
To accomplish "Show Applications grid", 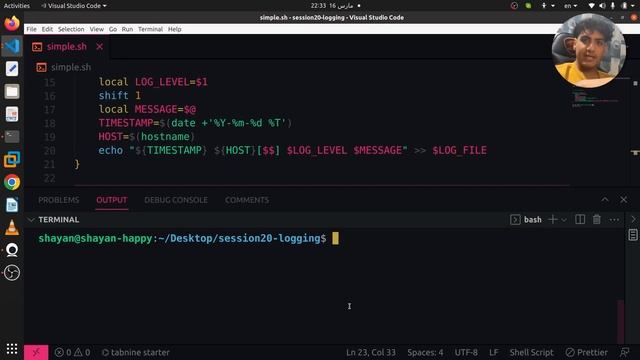I will pyautogui.click(x=12, y=349).
